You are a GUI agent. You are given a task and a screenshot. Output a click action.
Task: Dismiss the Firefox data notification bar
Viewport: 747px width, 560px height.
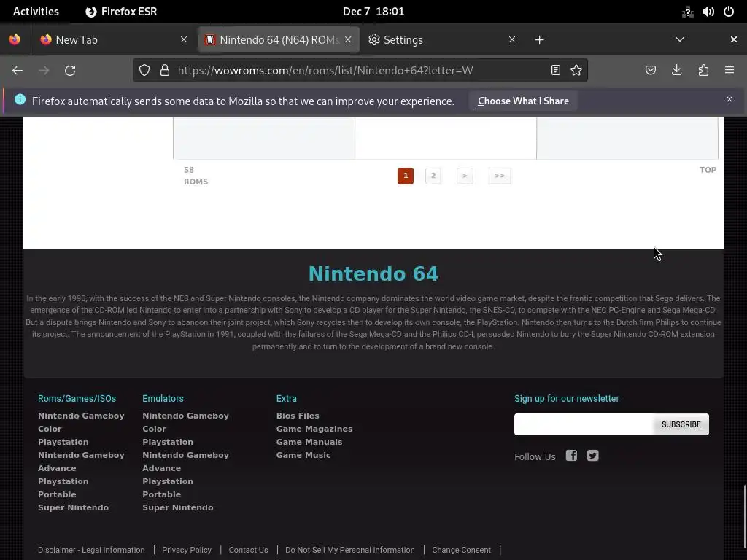click(x=729, y=99)
